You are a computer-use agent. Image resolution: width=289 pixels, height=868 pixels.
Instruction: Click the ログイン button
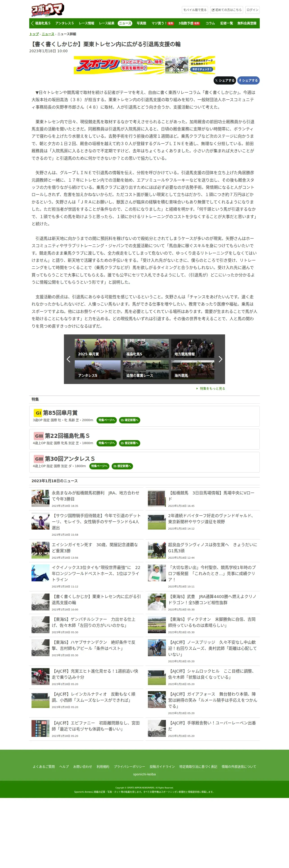[x=252, y=10]
